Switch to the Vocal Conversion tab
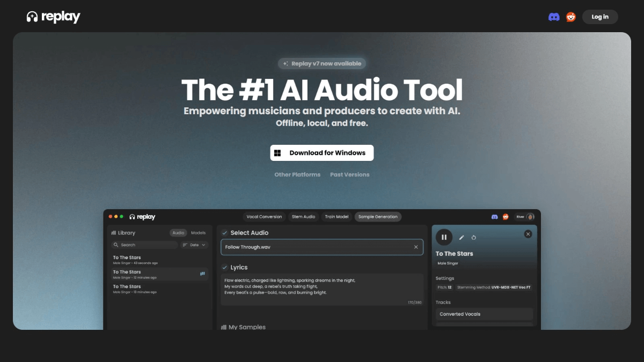This screenshot has width=644, height=362. [264, 217]
